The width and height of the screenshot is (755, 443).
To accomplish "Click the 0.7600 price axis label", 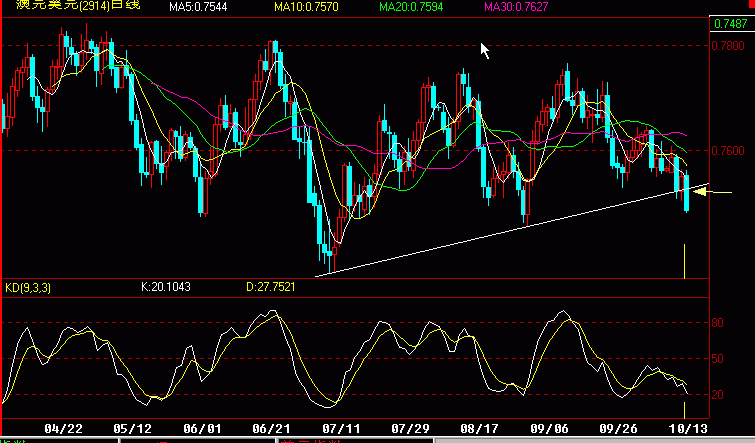I will (x=728, y=151).
